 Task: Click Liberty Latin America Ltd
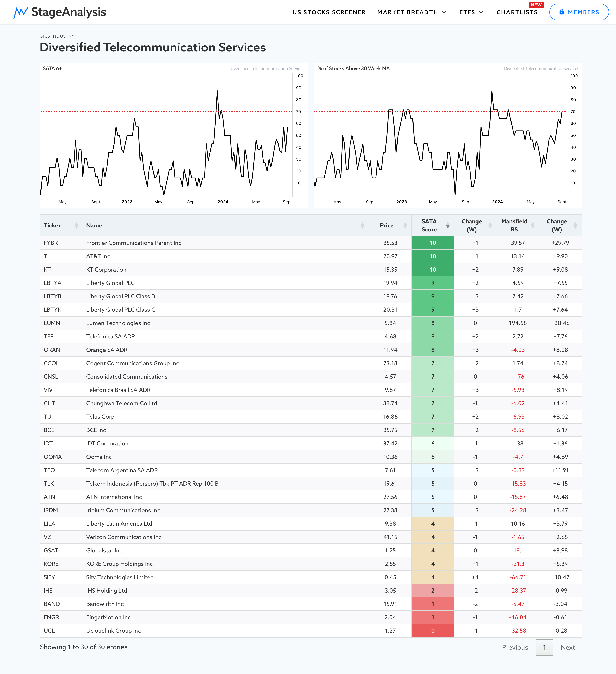click(x=119, y=524)
